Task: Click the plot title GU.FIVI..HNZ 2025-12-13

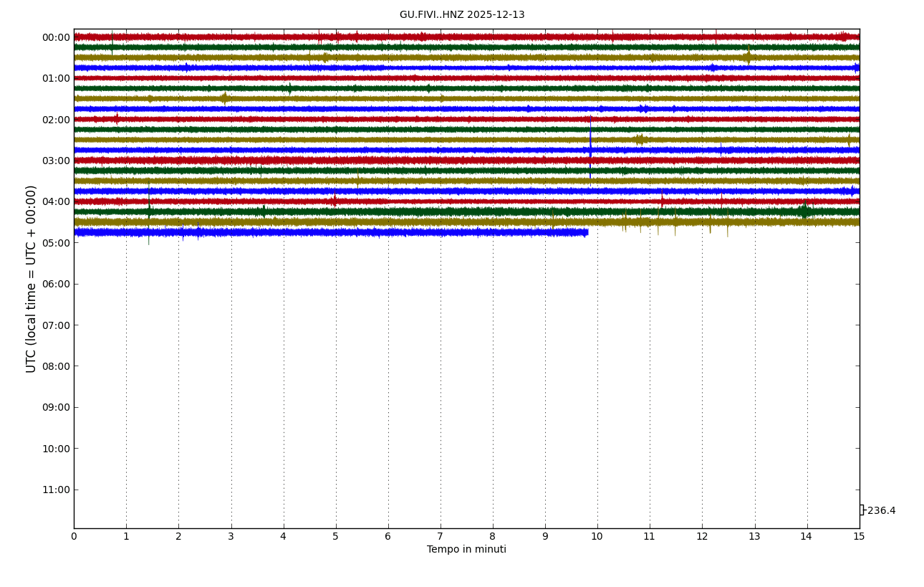Action: tap(462, 15)
